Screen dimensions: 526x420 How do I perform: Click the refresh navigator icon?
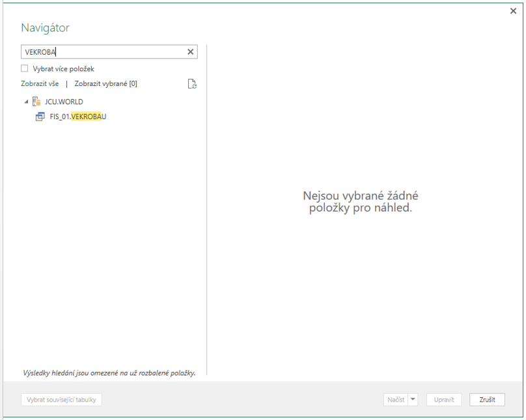click(x=192, y=84)
